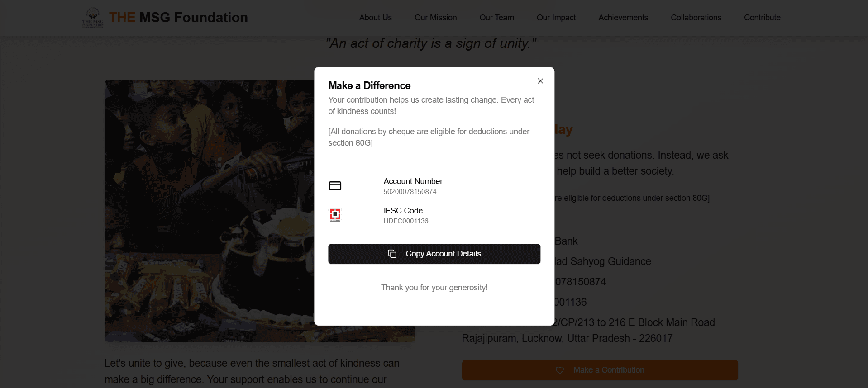Go to Our Mission section

tap(435, 18)
